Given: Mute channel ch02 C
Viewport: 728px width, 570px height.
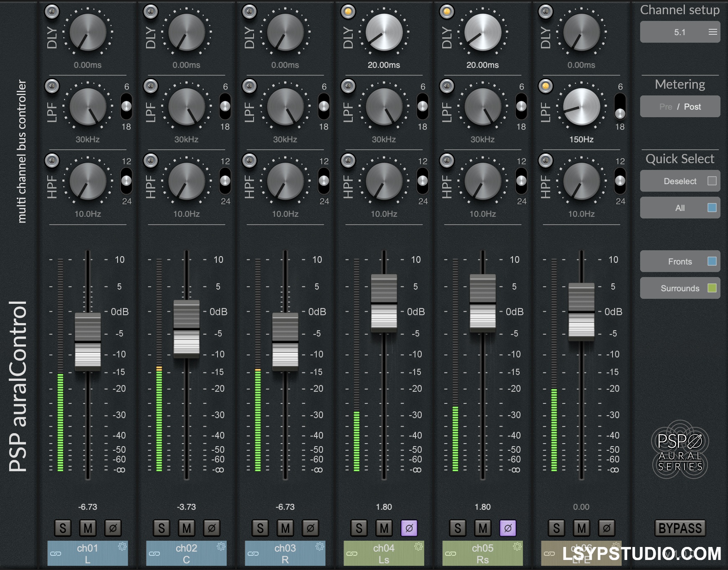Looking at the screenshot, I should [187, 528].
